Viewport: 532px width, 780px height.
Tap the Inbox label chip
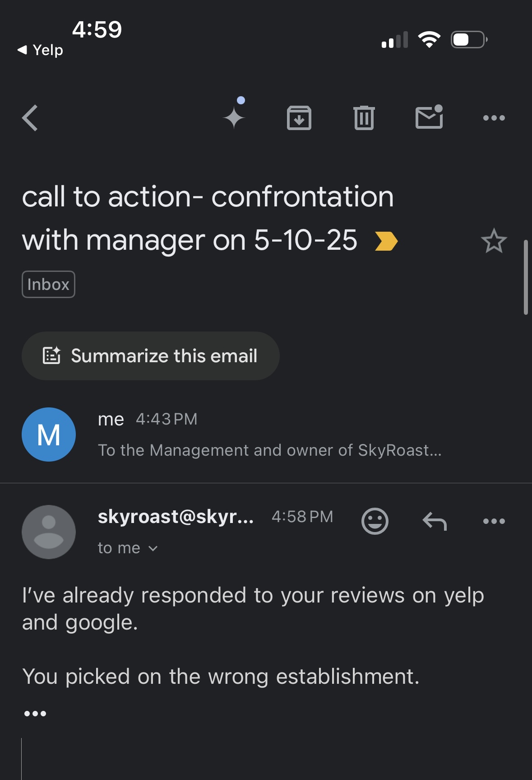coord(48,285)
